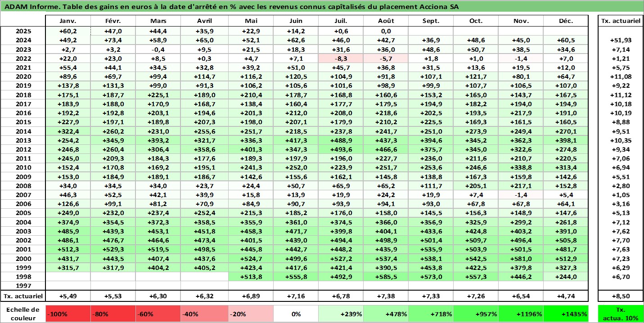644x323 pixels.
Task: Click the +7,38 bottom cell under Août
Action: (386, 296)
